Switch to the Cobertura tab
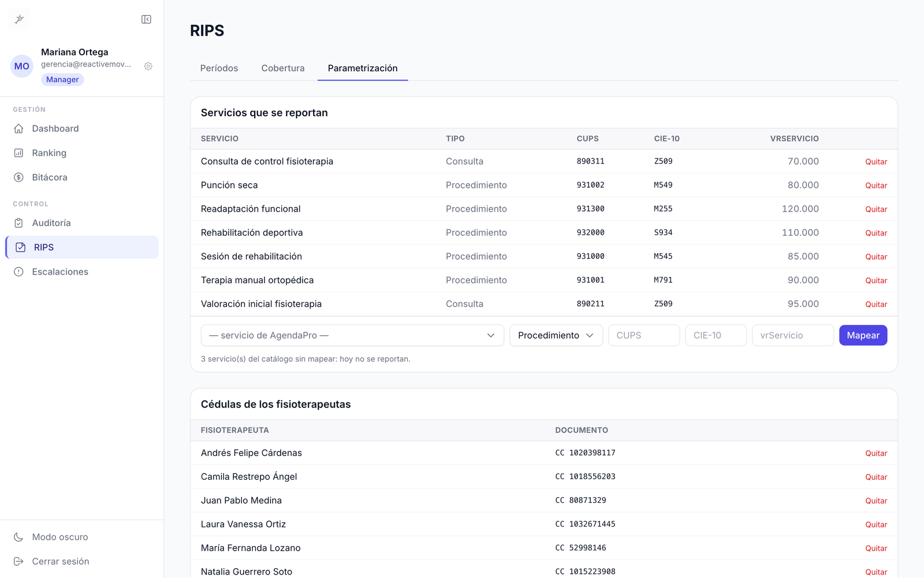This screenshot has width=924, height=578. (283, 68)
